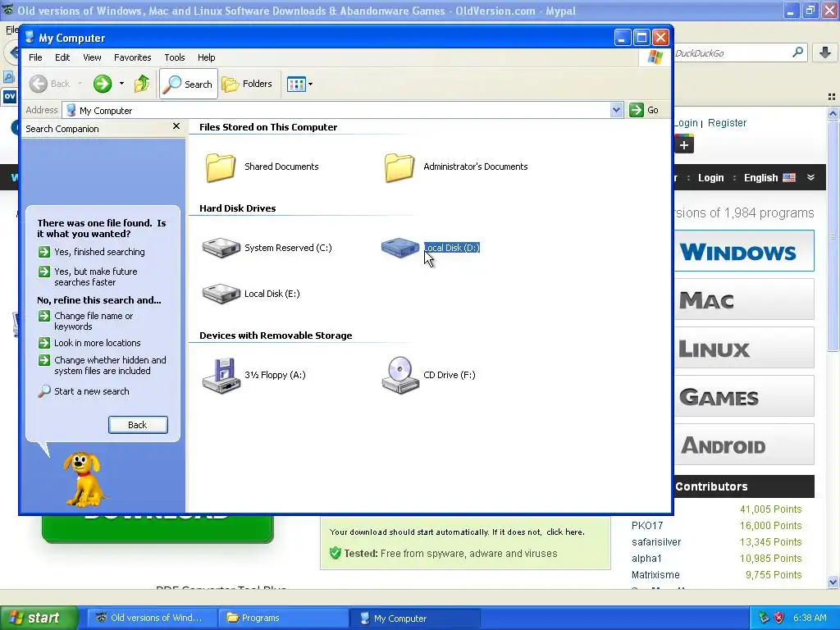Go up one folder level

click(x=142, y=84)
